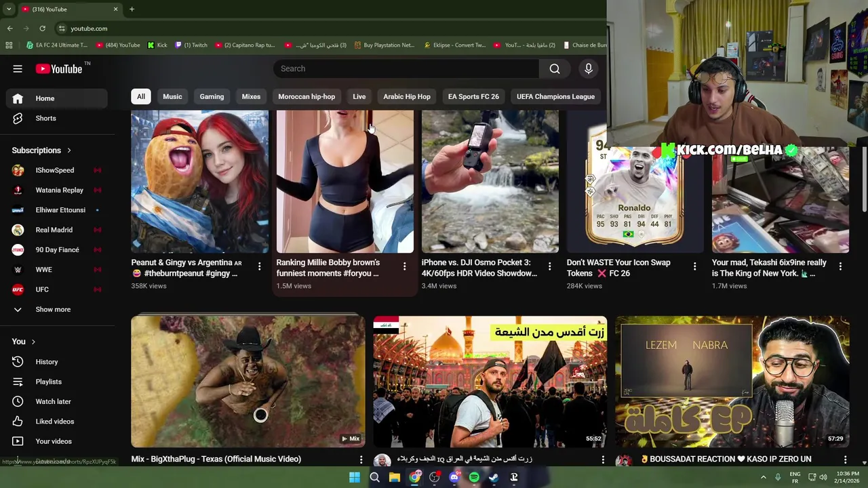Open Peanut & Gingy vs Argentina short thumbnail
Screen dimensions: 868x488
click(x=200, y=182)
